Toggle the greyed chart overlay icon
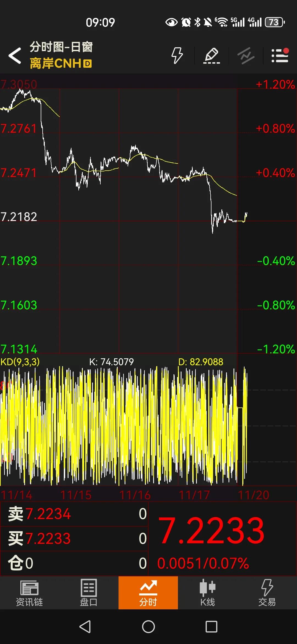The image size is (297, 644). [x=246, y=56]
